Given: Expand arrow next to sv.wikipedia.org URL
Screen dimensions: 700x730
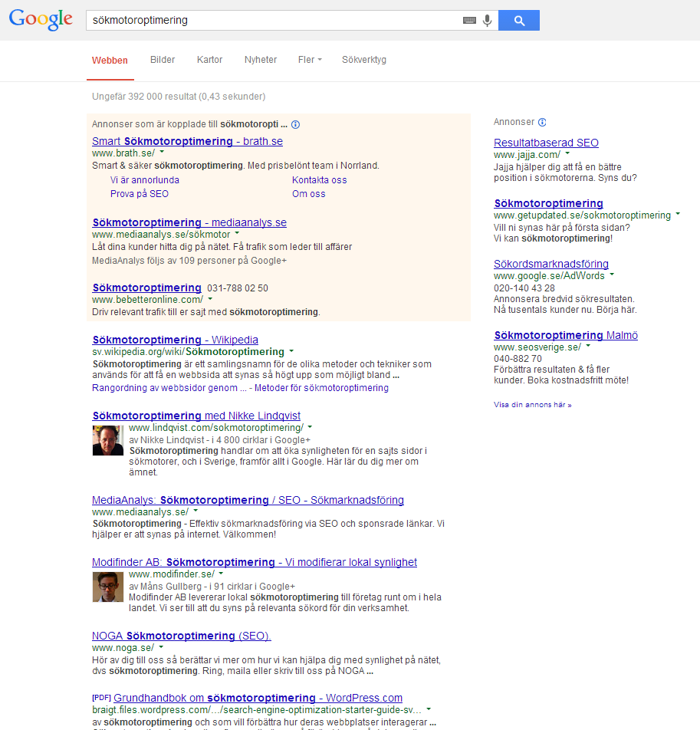Looking at the screenshot, I should click(x=291, y=350).
